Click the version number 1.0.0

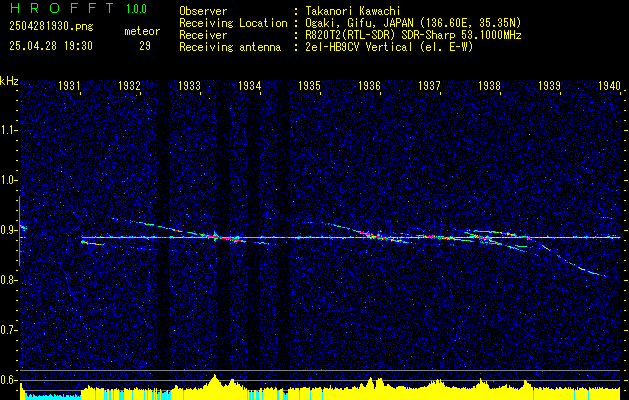pyautogui.click(x=136, y=9)
